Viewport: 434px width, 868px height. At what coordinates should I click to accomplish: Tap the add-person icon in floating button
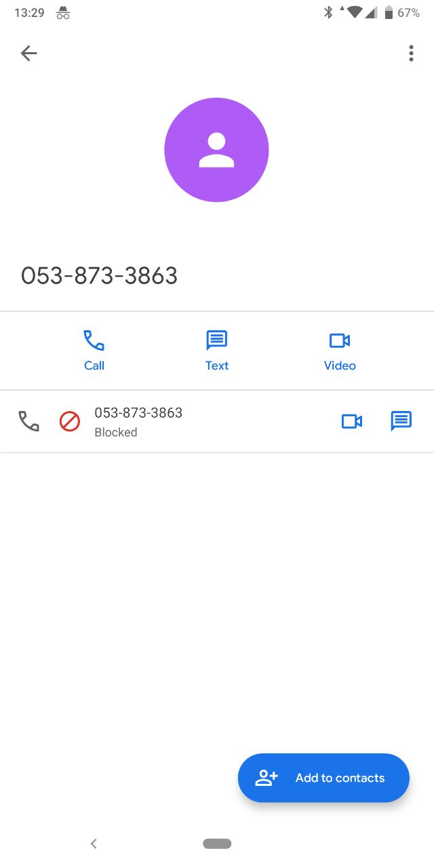pos(267,778)
